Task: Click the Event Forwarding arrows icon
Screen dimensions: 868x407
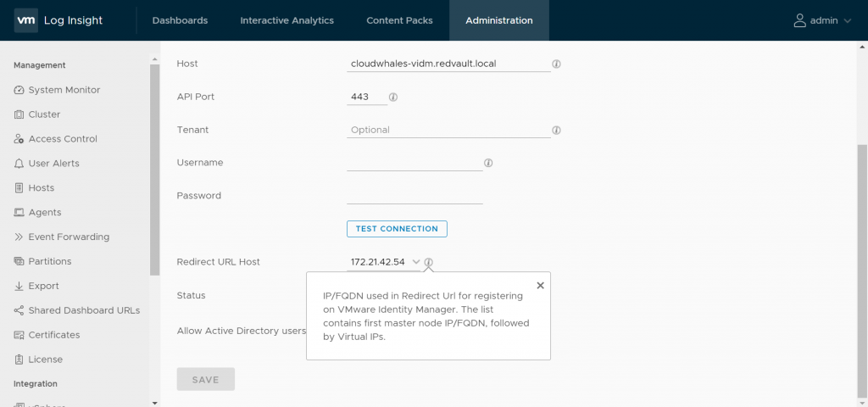Action: [19, 237]
